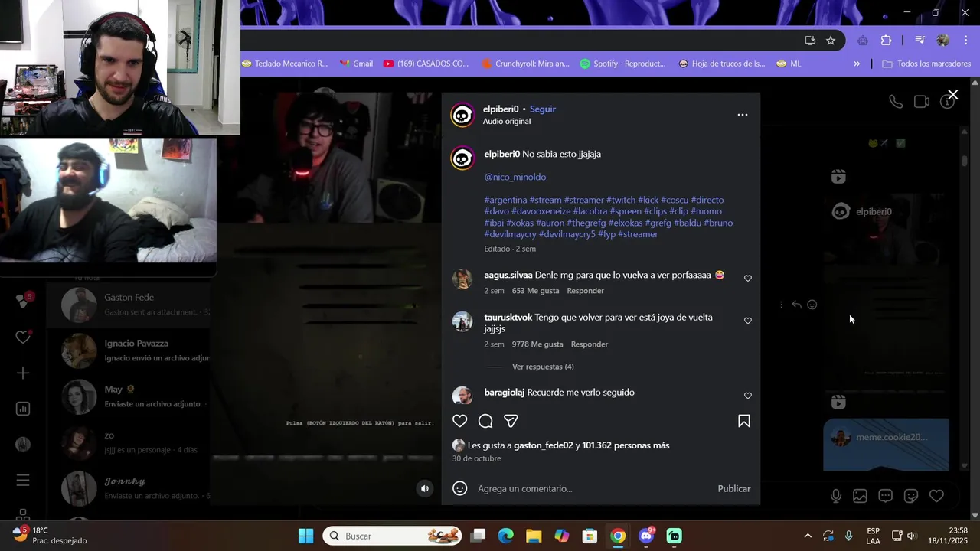Open the comment bubble icon under the post
Image resolution: width=980 pixels, height=551 pixels.
tap(485, 421)
